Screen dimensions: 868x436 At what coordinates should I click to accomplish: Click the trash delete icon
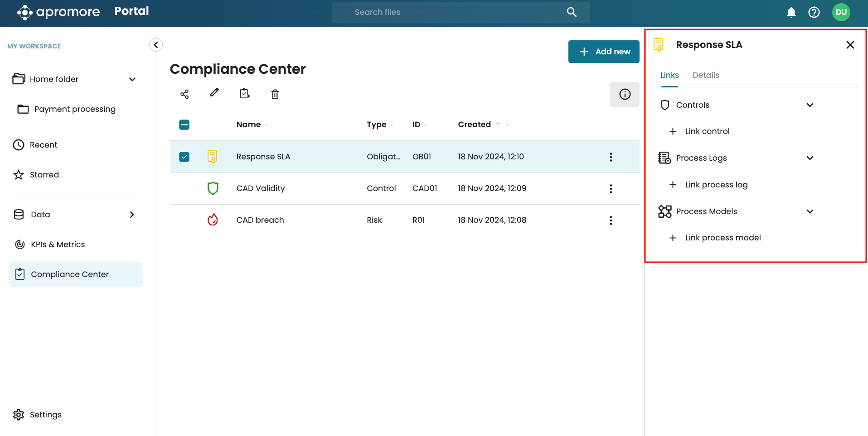click(275, 94)
